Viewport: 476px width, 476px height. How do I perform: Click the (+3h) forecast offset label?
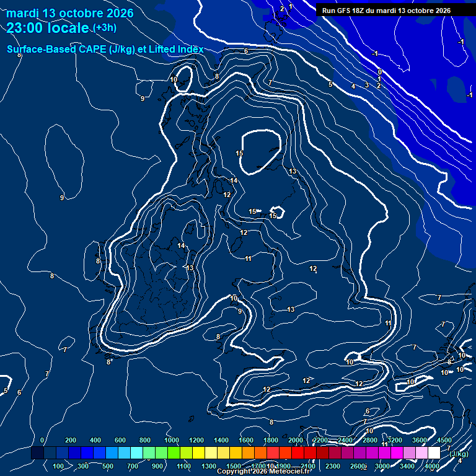coord(105,28)
